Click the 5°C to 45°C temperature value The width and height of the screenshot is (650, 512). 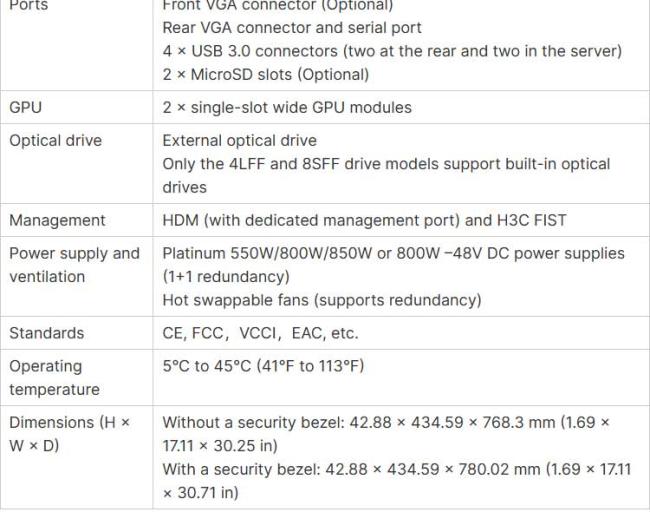point(263,366)
